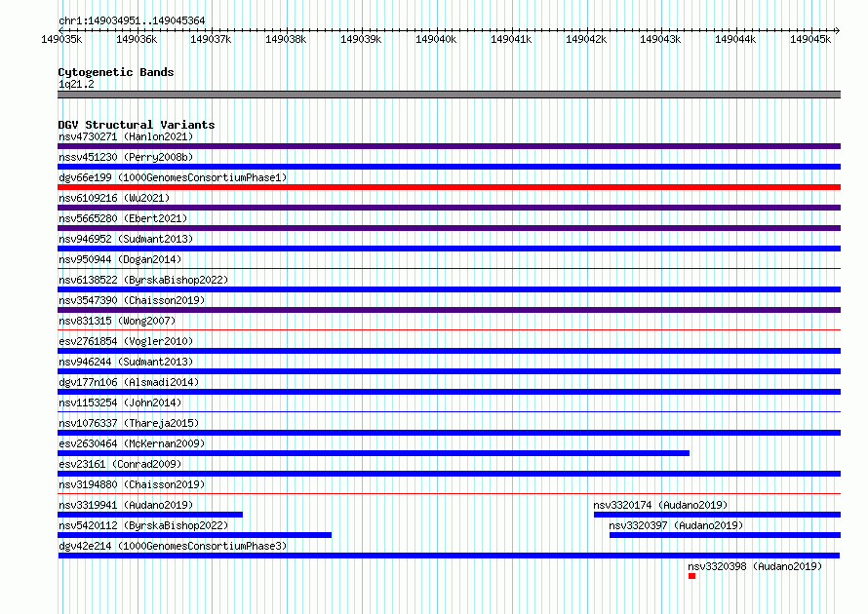Open the nsv1153254 (John2014) label
This screenshot has height=614, width=868.
click(x=120, y=403)
